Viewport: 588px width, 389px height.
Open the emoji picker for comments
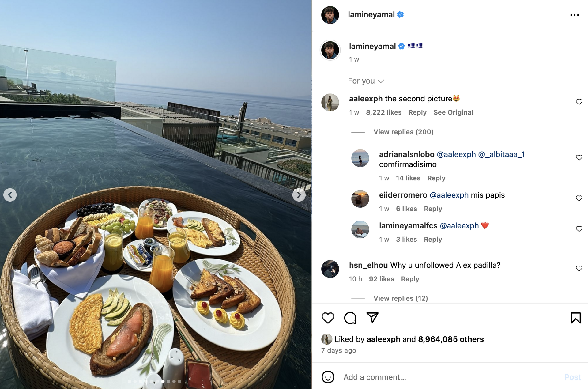coord(328,377)
